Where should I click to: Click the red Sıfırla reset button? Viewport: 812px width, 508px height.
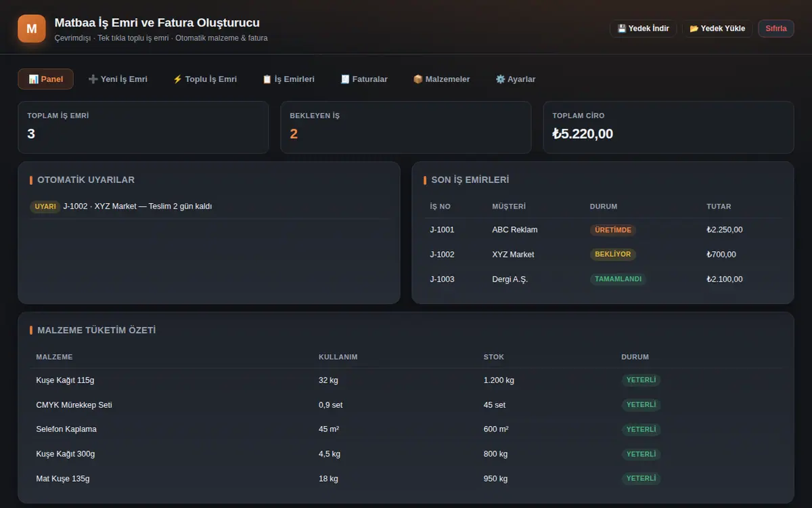click(776, 28)
